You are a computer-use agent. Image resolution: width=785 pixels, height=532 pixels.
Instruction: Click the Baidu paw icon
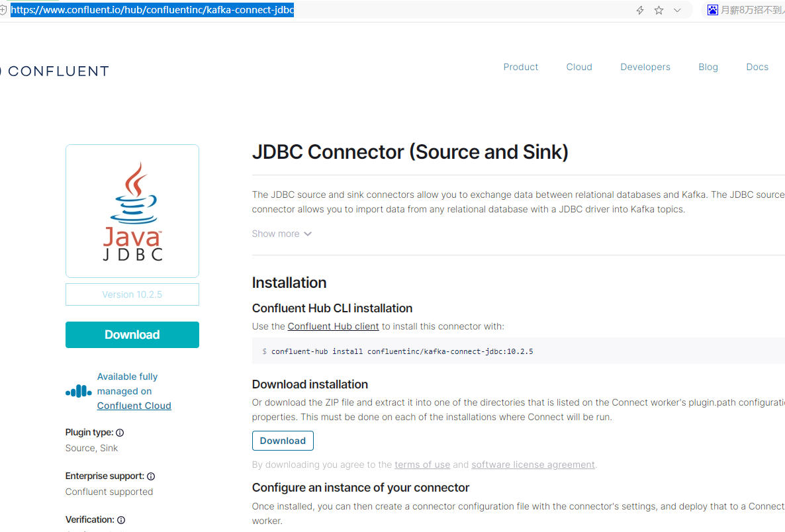712,10
